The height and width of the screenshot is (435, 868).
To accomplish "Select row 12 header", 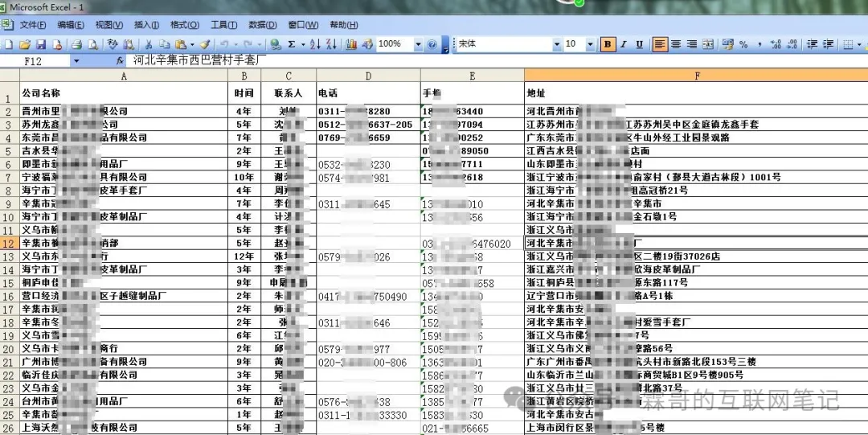I will pos(9,243).
